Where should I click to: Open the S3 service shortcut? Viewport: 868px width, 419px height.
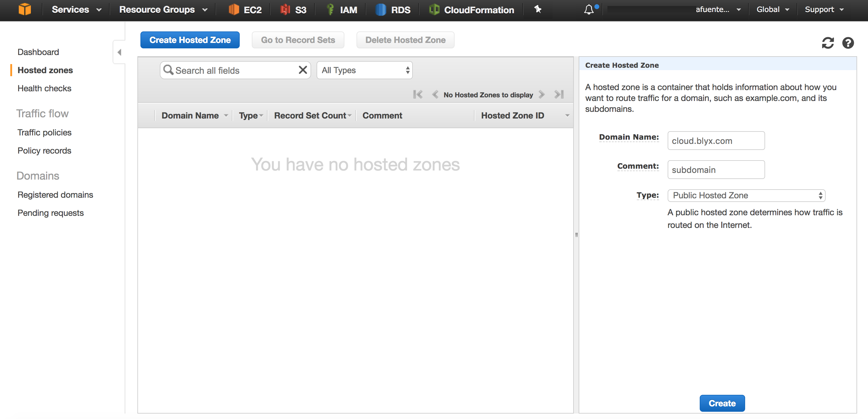(293, 10)
